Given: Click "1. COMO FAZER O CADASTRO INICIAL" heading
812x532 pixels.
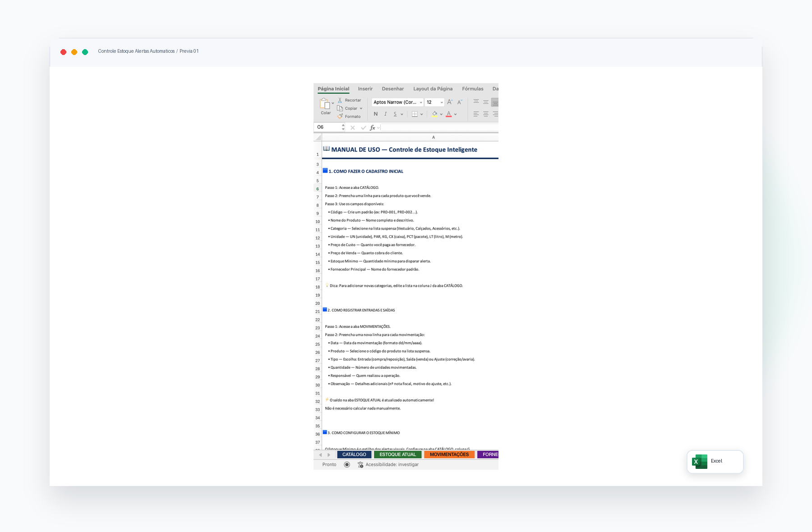Looking at the screenshot, I should 366,171.
